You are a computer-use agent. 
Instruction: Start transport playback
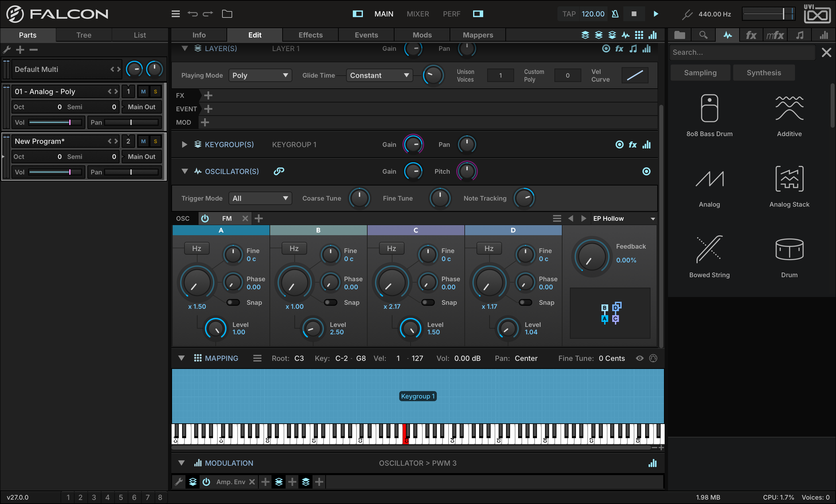point(656,14)
